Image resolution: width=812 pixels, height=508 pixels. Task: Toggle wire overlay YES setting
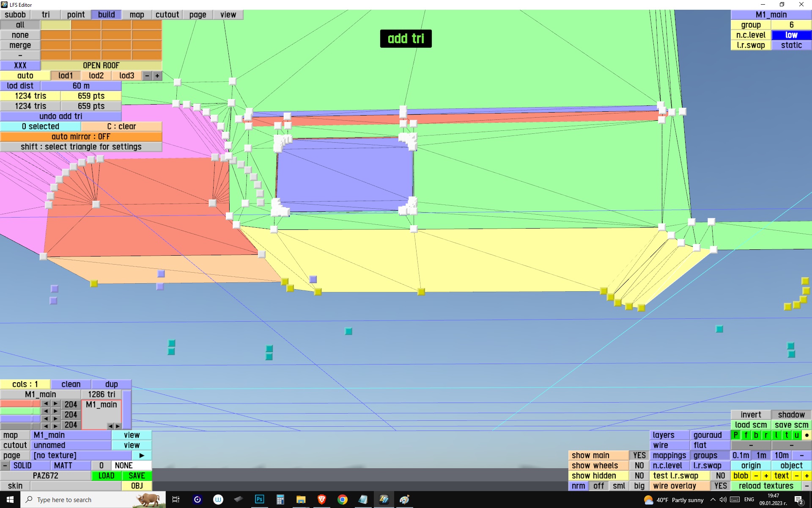[x=720, y=486]
